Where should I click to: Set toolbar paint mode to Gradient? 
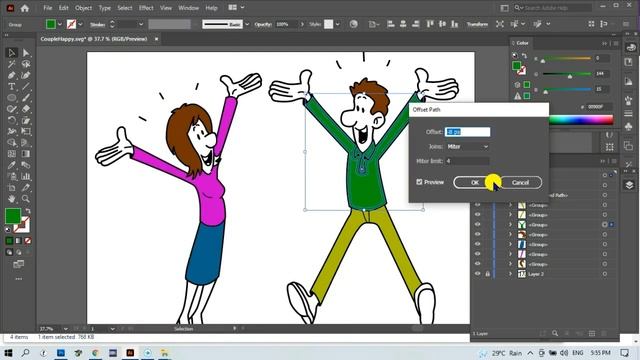point(18,241)
